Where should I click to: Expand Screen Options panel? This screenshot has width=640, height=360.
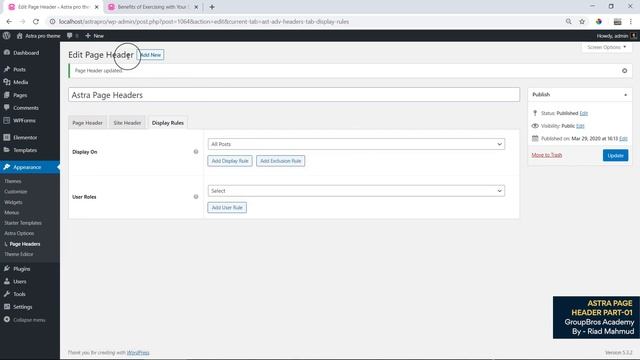point(607,47)
